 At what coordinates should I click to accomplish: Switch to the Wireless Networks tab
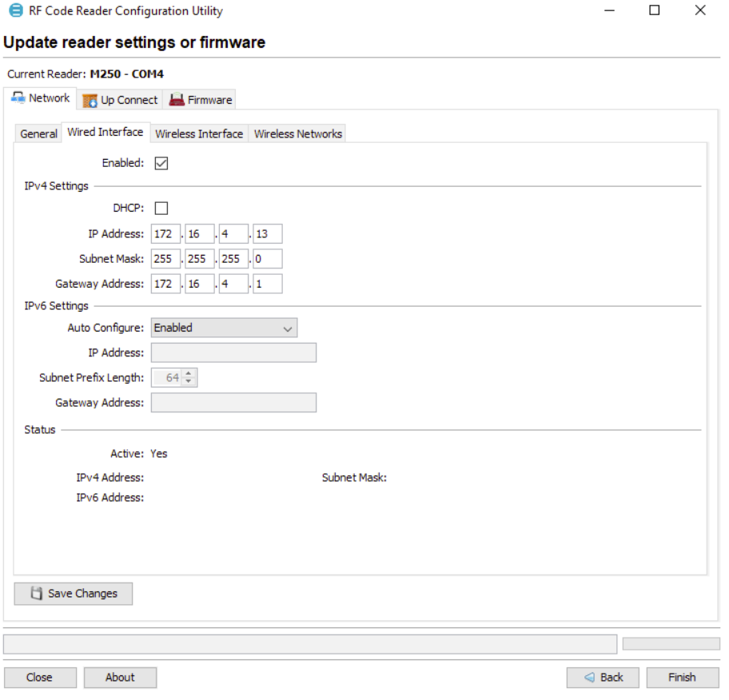click(297, 133)
